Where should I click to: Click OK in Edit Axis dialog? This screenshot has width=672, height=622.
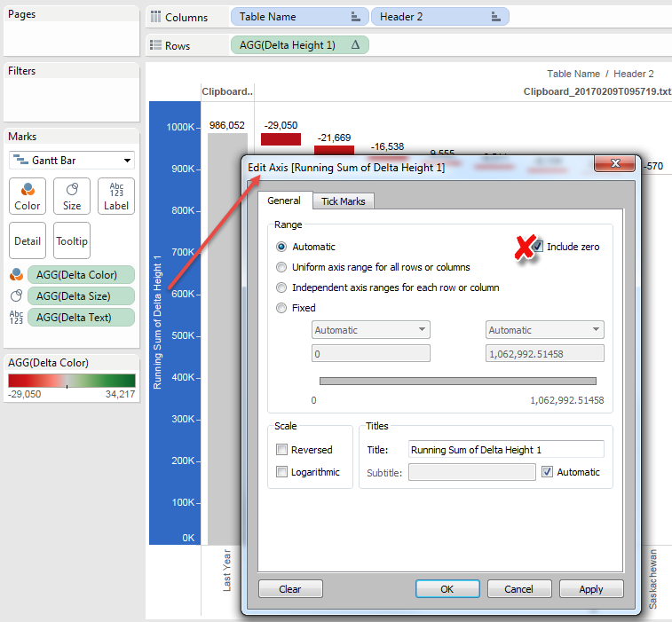tap(447, 589)
